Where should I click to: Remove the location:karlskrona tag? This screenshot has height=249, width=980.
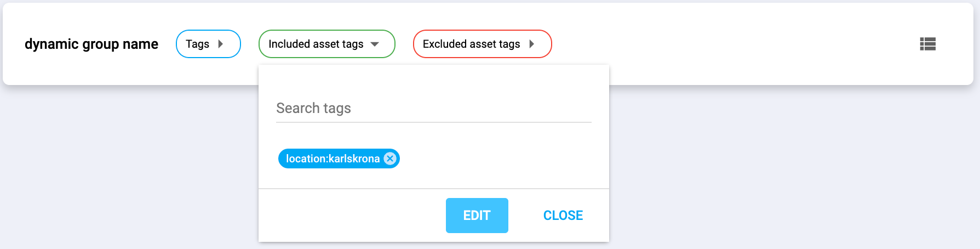click(x=389, y=159)
